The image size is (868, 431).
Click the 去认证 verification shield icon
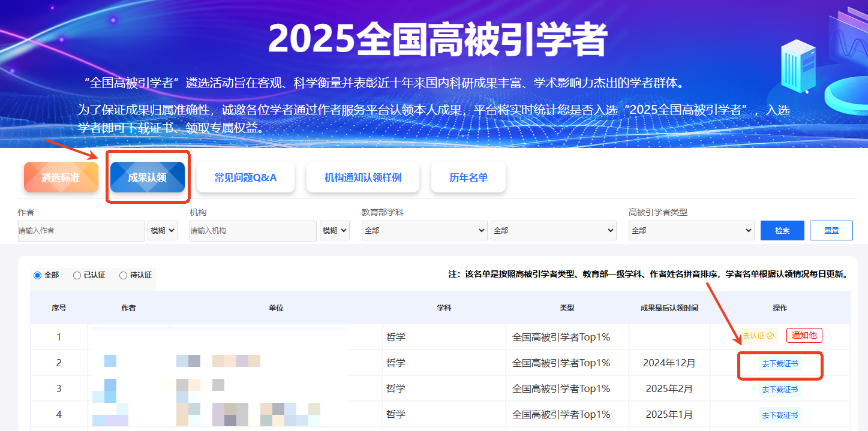tap(770, 336)
